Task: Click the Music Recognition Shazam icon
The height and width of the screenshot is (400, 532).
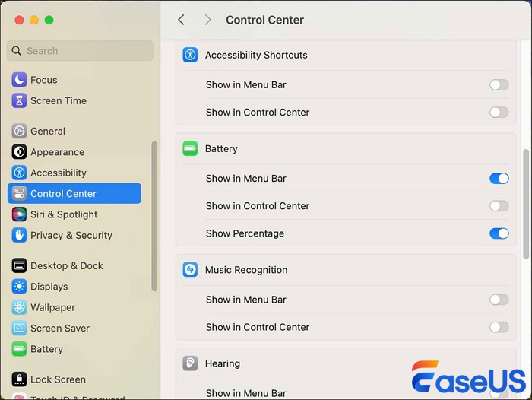Action: (190, 270)
